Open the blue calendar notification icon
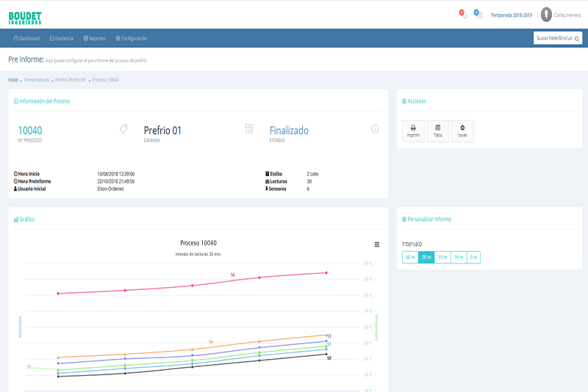 click(x=478, y=14)
